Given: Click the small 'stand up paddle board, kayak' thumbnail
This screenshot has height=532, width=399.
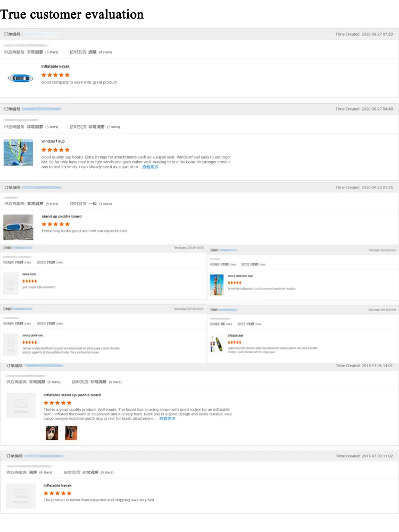Looking at the screenshot, I should point(217,285).
